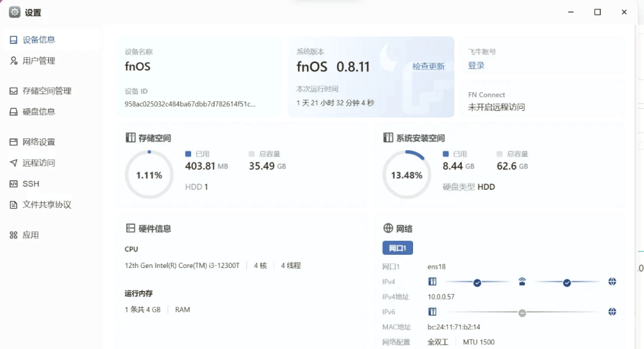Click the device ID 958ac025032c... text
This screenshot has width=644, height=349.
pyautogui.click(x=190, y=104)
